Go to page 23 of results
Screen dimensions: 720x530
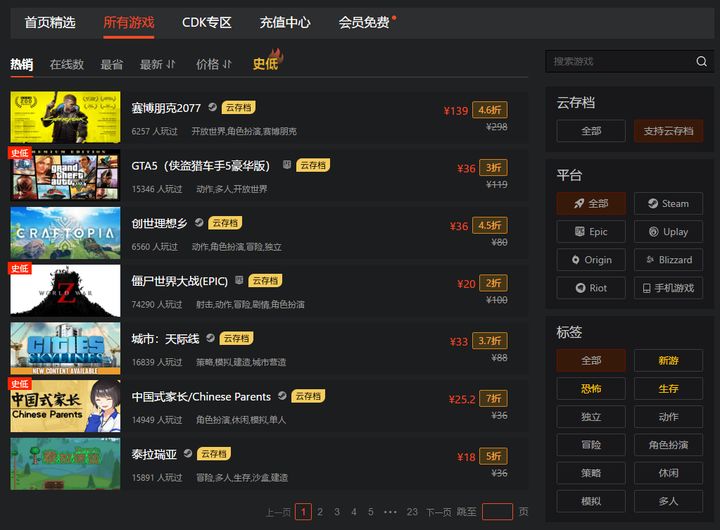(412, 512)
